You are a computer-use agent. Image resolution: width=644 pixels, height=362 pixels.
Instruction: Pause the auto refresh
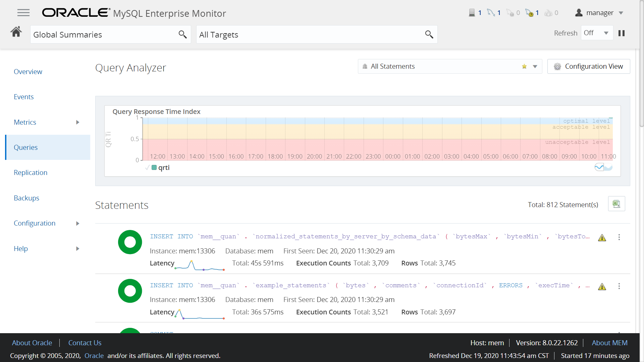pos(622,33)
